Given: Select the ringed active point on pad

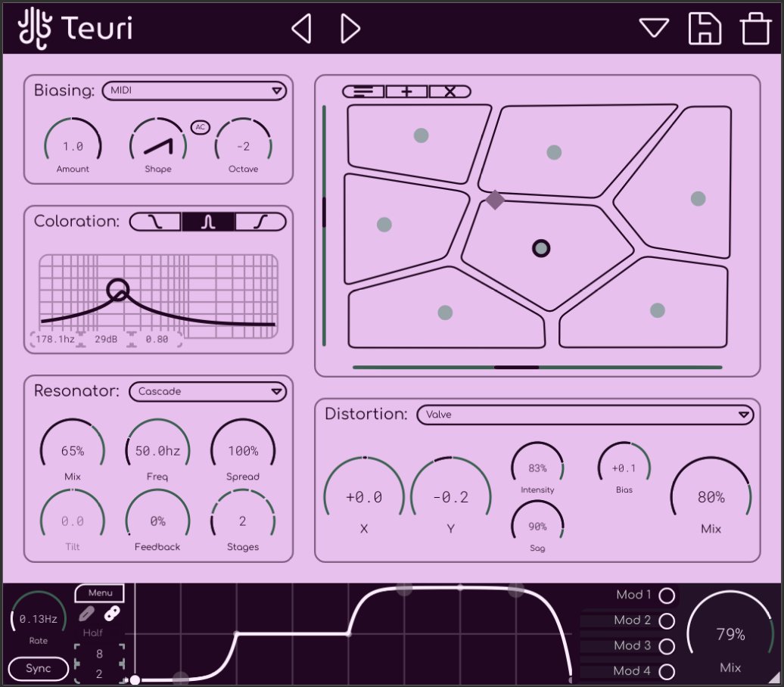Looking at the screenshot, I should [x=541, y=248].
